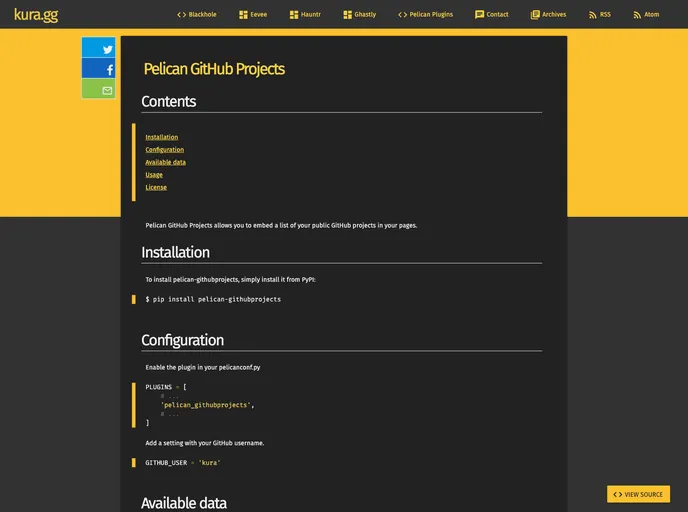Open the Ghastly menu link
Viewport: 688px width, 512px height.
(x=365, y=14)
